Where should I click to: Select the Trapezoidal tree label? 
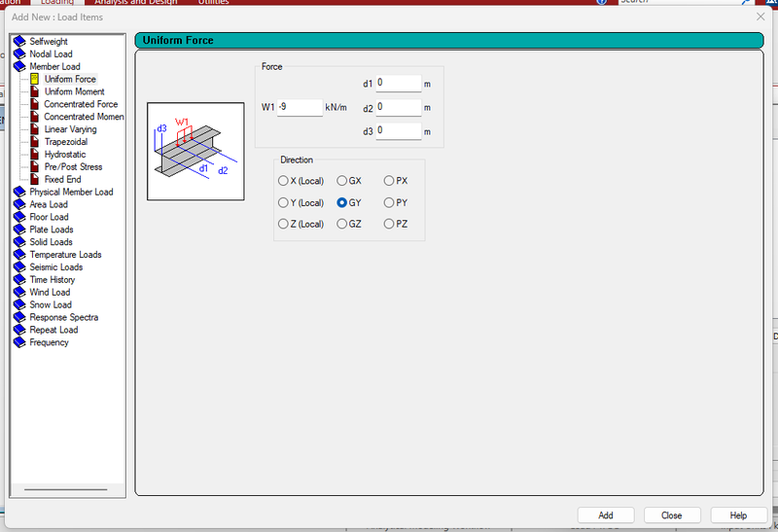66,141
